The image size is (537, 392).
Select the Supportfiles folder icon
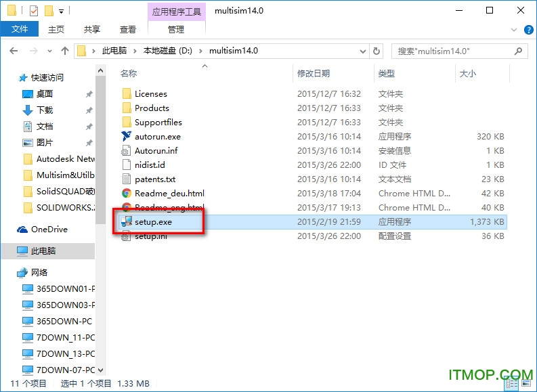[127, 122]
